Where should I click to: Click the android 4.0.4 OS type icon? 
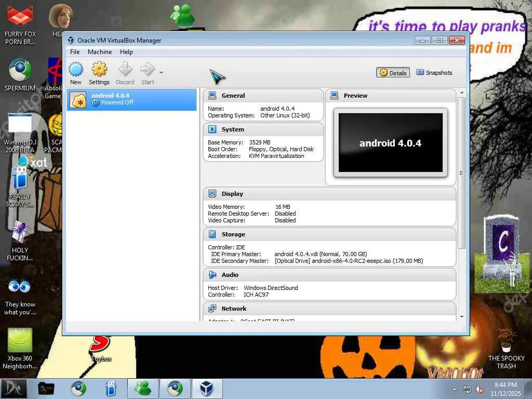click(78, 100)
